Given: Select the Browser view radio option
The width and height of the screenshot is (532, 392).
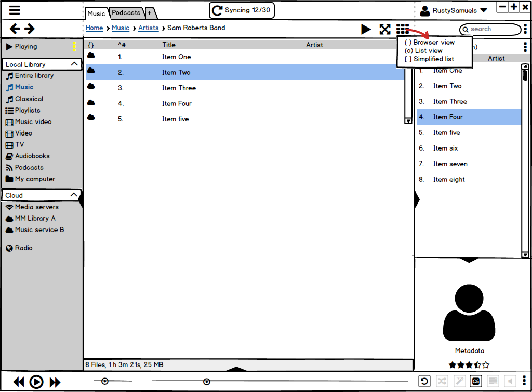Looking at the screenshot, I should [x=408, y=43].
